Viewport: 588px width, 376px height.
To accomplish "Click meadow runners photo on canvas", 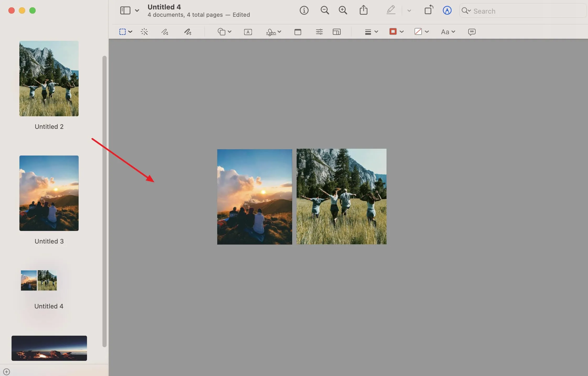I will pyautogui.click(x=341, y=197).
